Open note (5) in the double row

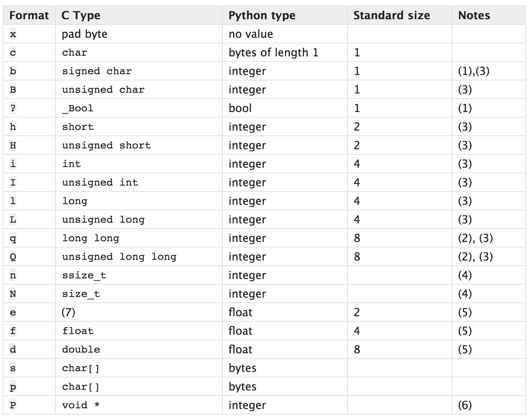(465, 350)
